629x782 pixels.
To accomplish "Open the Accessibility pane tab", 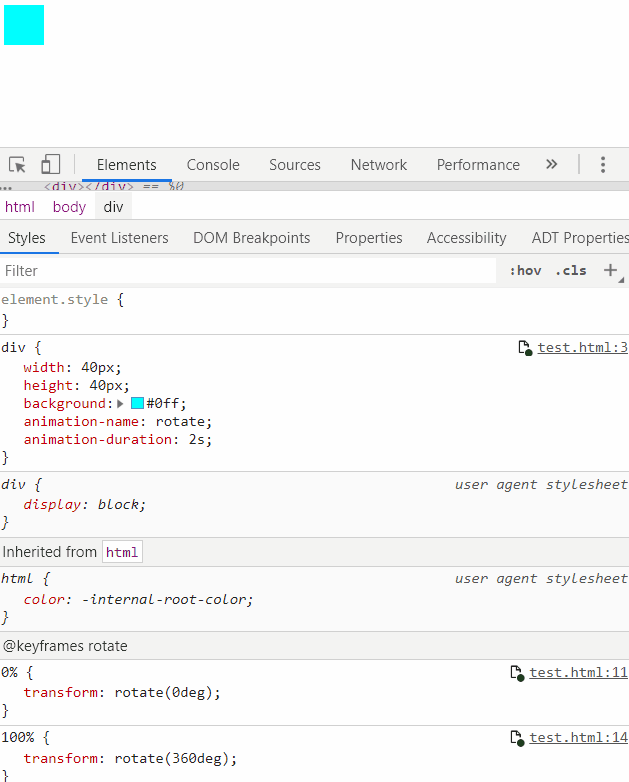I will click(x=467, y=238).
